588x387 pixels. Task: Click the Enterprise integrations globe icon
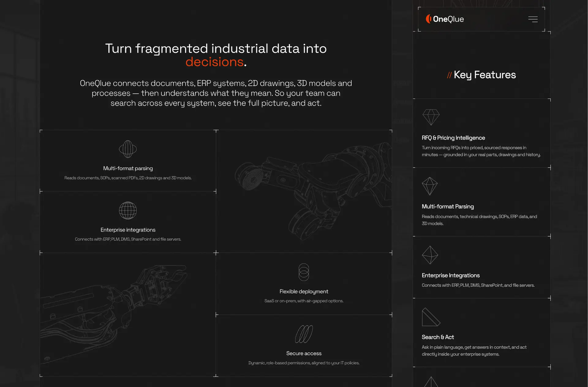pos(128,210)
